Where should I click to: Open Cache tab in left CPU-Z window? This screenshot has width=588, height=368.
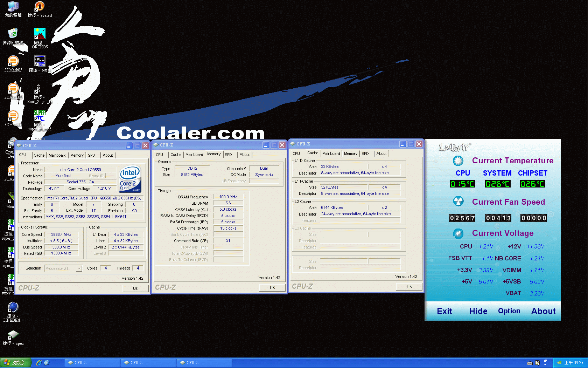[39, 155]
